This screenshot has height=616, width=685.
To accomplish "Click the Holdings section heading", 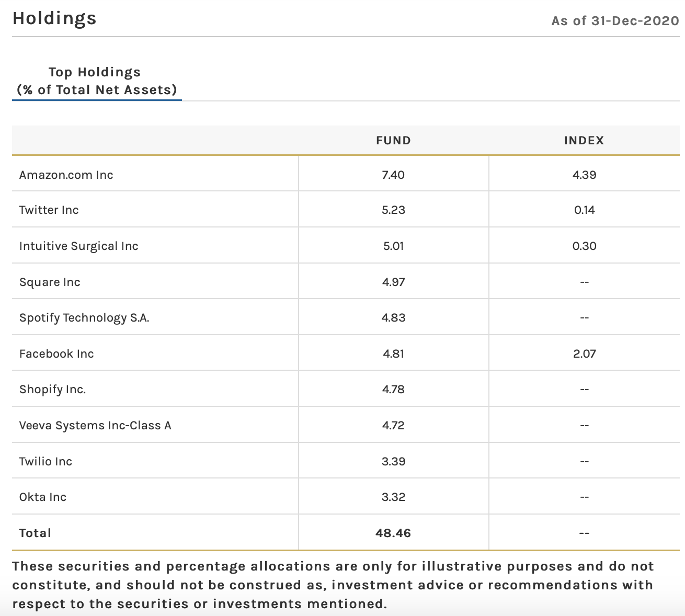I will (54, 18).
